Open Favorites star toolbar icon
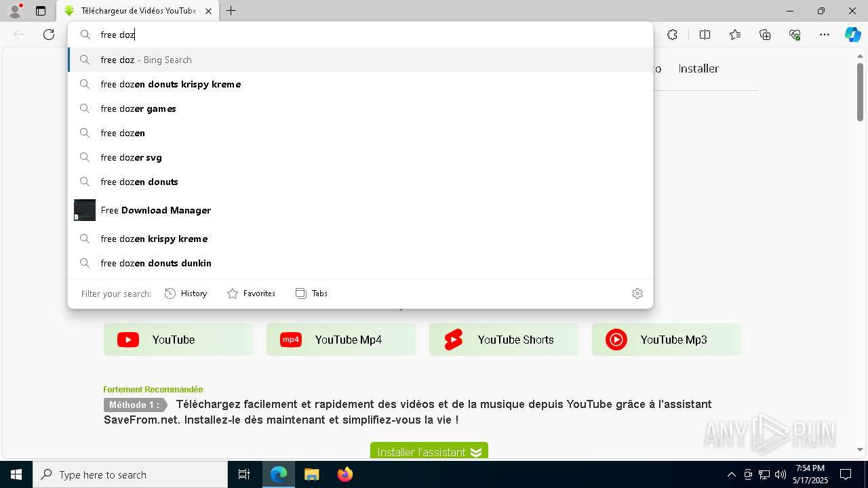This screenshot has width=868, height=488. [735, 35]
